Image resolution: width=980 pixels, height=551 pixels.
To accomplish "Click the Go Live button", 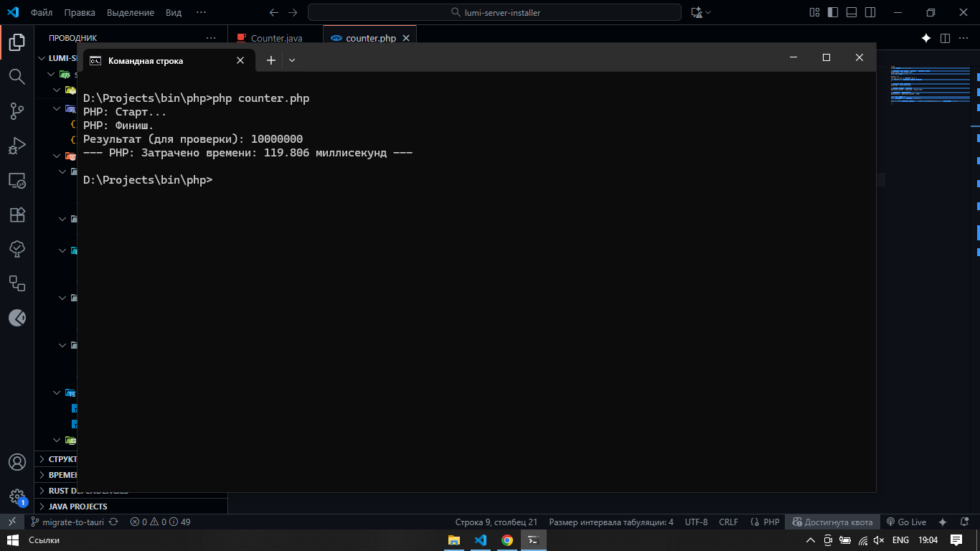I will 906,522.
